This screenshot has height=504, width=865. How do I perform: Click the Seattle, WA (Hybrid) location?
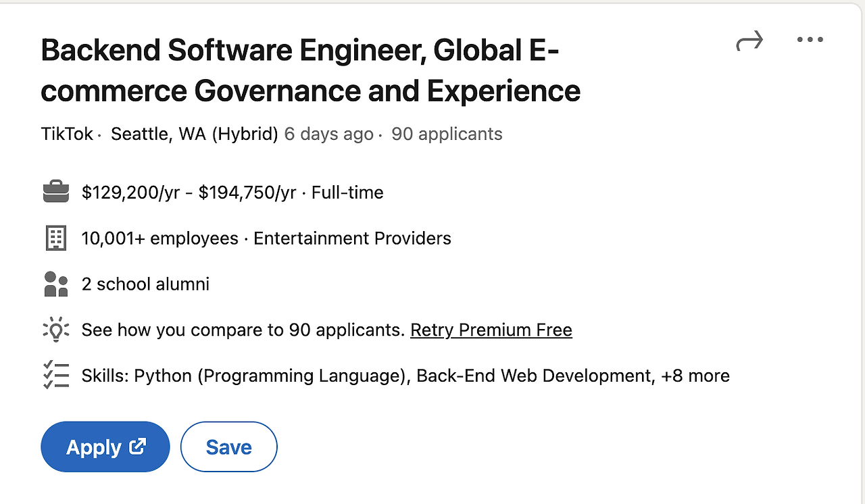pyautogui.click(x=194, y=134)
